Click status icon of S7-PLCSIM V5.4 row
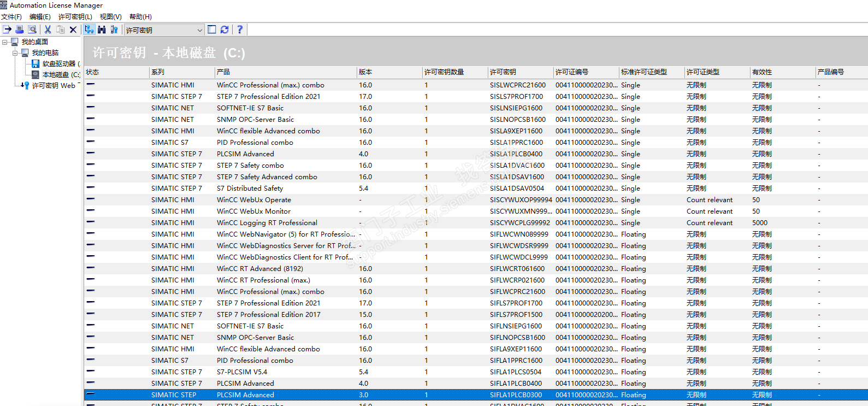Screen dimensions: 868x406 point(91,371)
